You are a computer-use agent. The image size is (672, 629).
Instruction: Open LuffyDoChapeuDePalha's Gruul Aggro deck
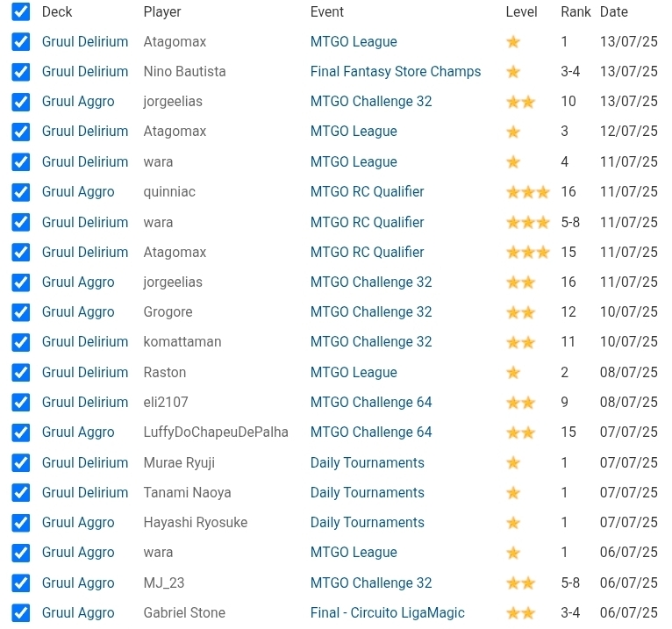pos(78,432)
